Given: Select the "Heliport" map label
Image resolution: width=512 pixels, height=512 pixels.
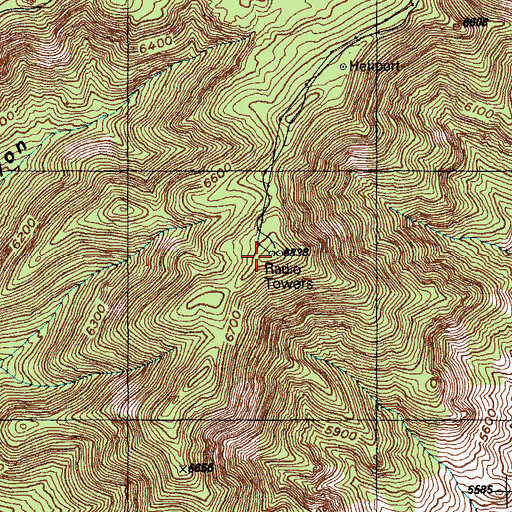Looking at the screenshot, I should [374, 66].
